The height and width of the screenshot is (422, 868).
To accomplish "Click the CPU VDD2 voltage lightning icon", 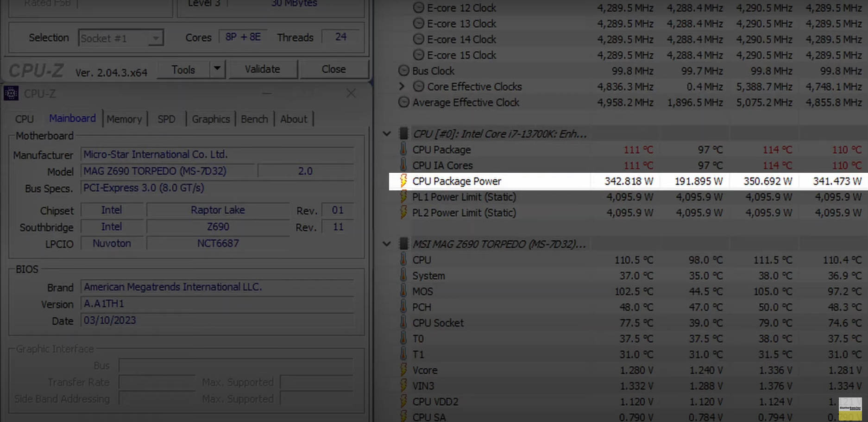I will tap(403, 402).
